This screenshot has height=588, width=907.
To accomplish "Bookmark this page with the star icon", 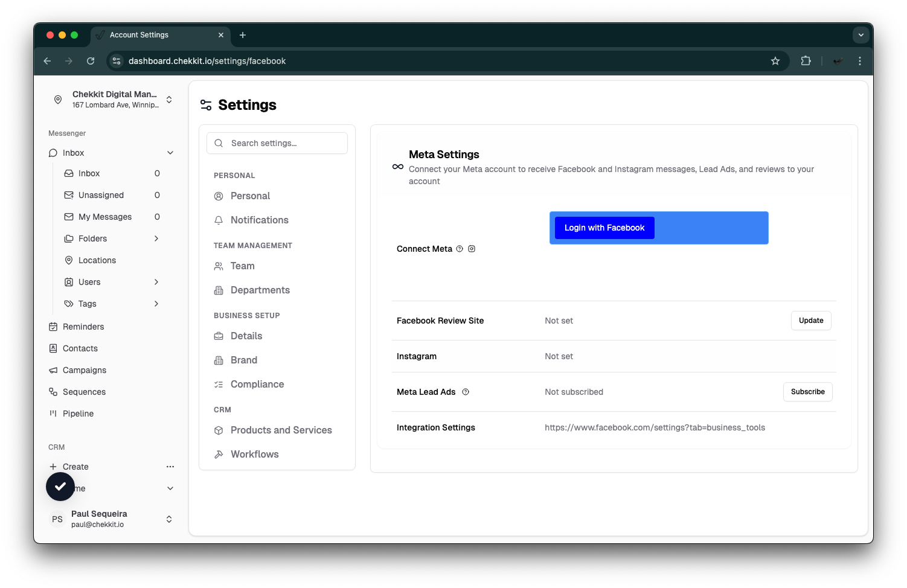I will (x=775, y=61).
